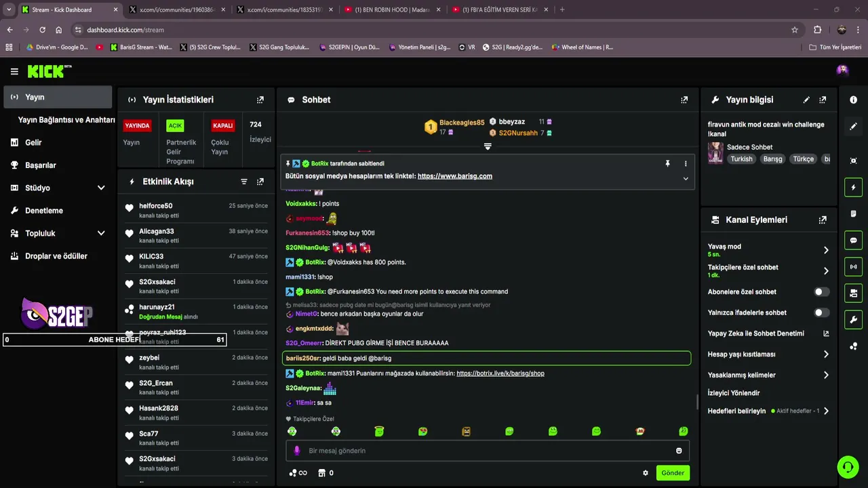Click the Sadece Sohbet category thumbnail
Viewport: 868px width, 488px height.
(x=715, y=153)
